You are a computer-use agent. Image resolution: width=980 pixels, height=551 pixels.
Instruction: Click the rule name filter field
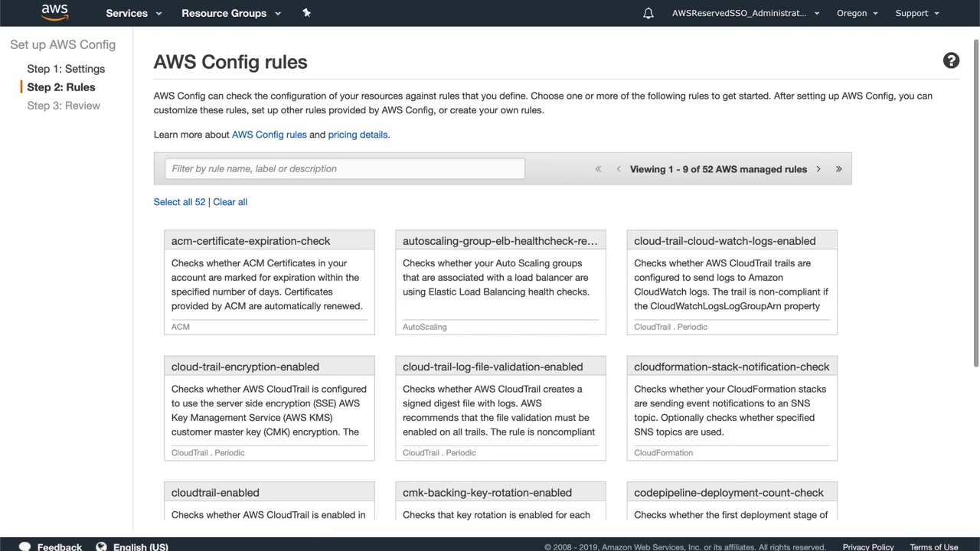click(345, 169)
